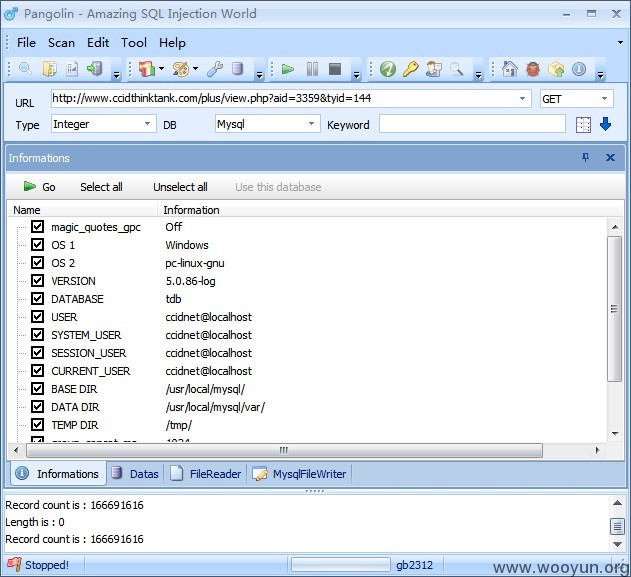Click the Unselect all button
This screenshot has height=577, width=631.
click(x=180, y=187)
